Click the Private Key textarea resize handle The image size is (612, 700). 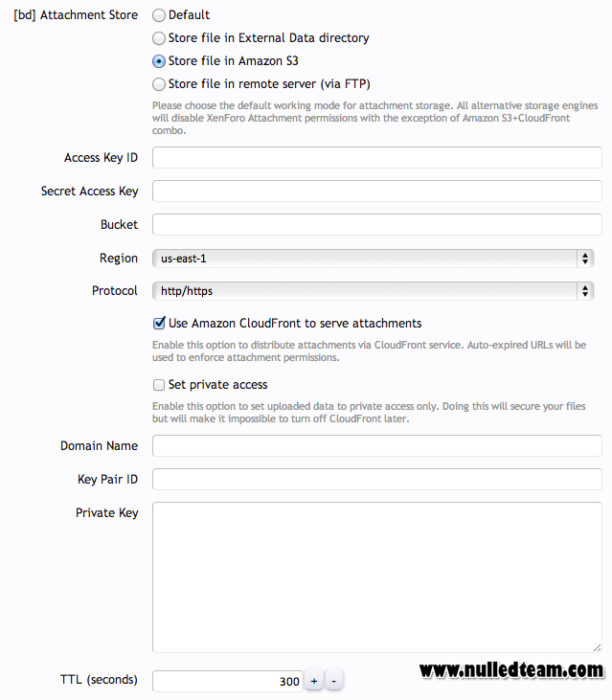coord(597,647)
